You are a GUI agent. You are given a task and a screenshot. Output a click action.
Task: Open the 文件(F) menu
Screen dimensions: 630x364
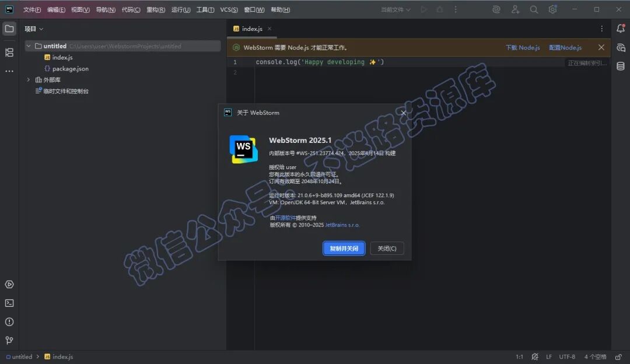click(x=32, y=10)
